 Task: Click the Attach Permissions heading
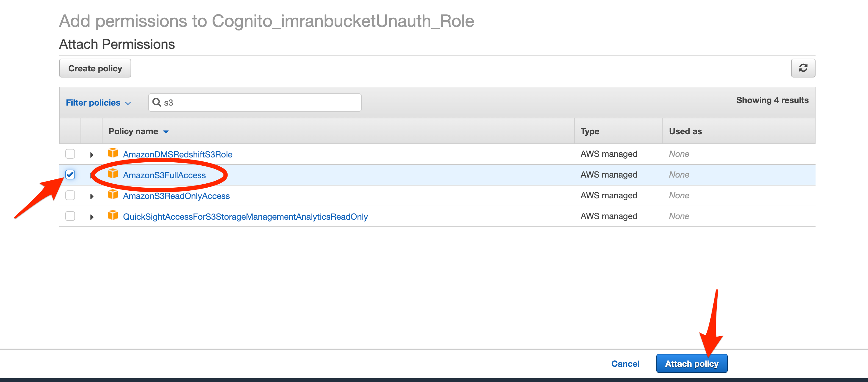[117, 44]
